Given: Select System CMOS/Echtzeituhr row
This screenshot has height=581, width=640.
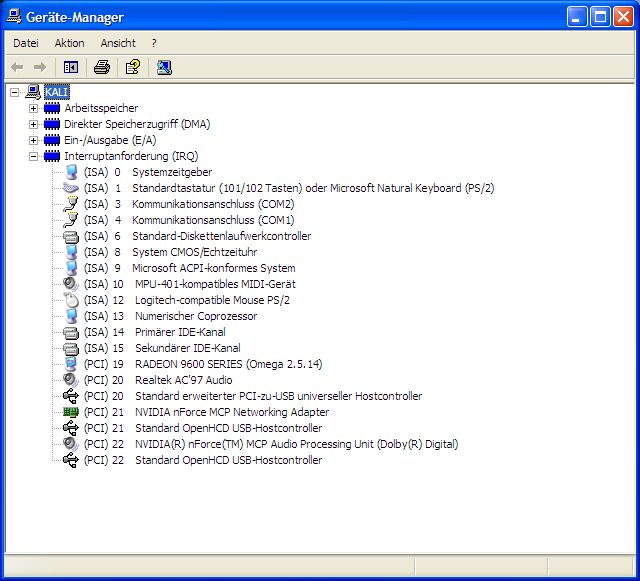Looking at the screenshot, I should tap(170, 252).
